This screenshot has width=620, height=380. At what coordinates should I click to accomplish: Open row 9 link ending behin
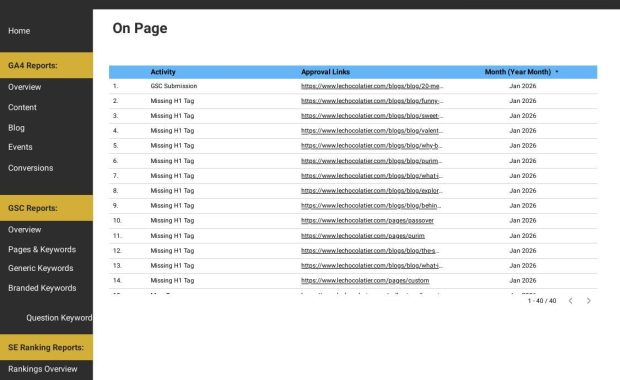371,206
